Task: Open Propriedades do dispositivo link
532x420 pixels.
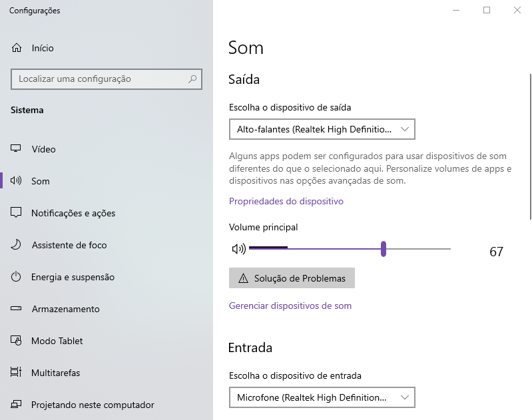Action: click(286, 201)
